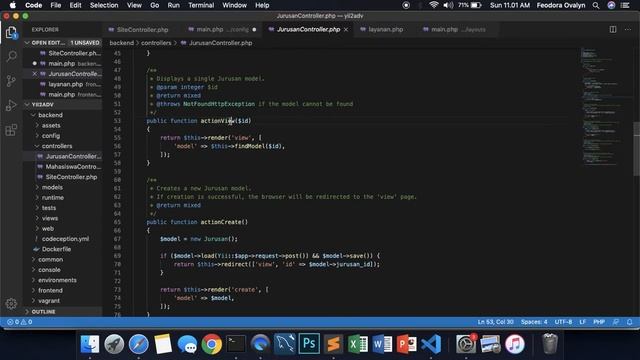The width and height of the screenshot is (640, 360).
Task: Change end of line sequence LF
Action: [x=582, y=322]
